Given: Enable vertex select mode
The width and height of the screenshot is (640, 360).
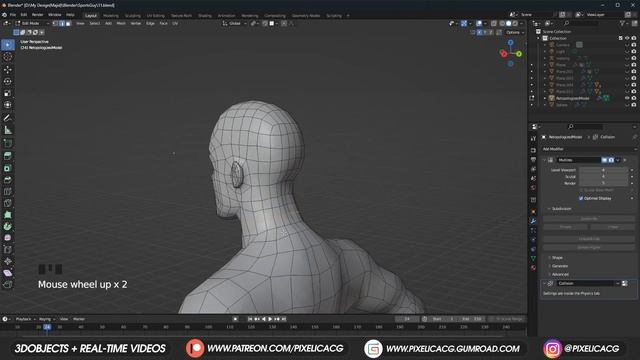Looking at the screenshot, I should [55, 24].
